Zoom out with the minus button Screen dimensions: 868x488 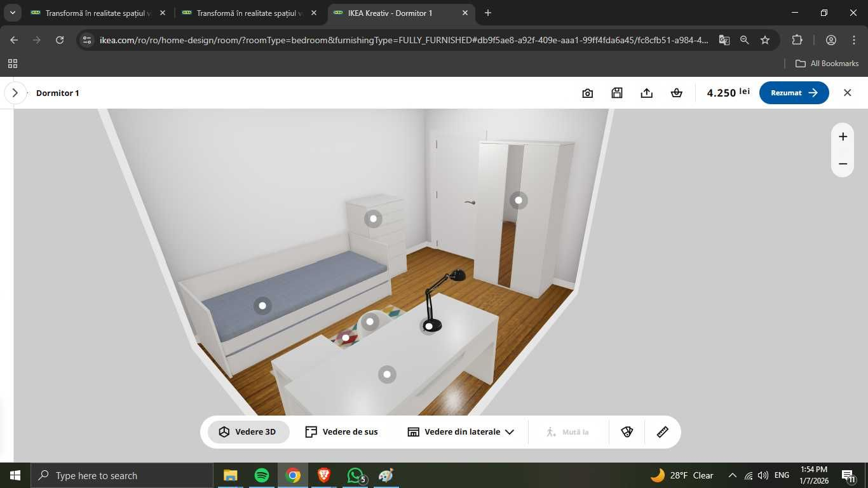(x=843, y=164)
